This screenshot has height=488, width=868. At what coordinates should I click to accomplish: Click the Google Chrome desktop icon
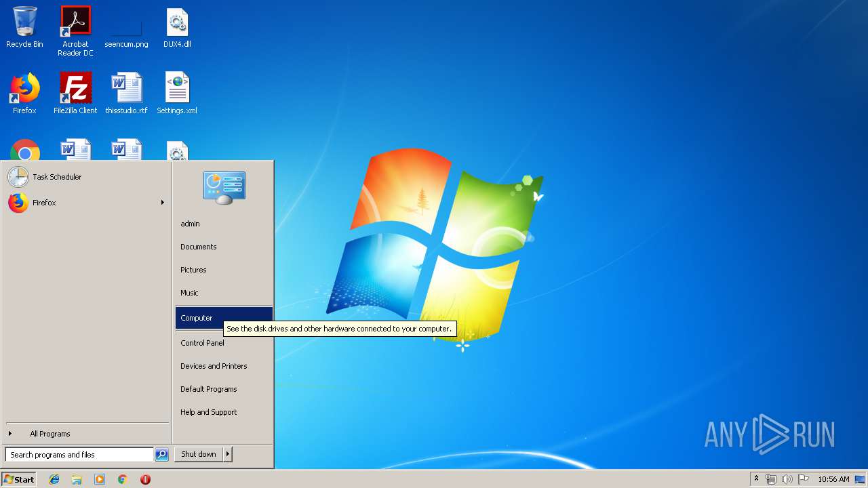click(x=25, y=150)
